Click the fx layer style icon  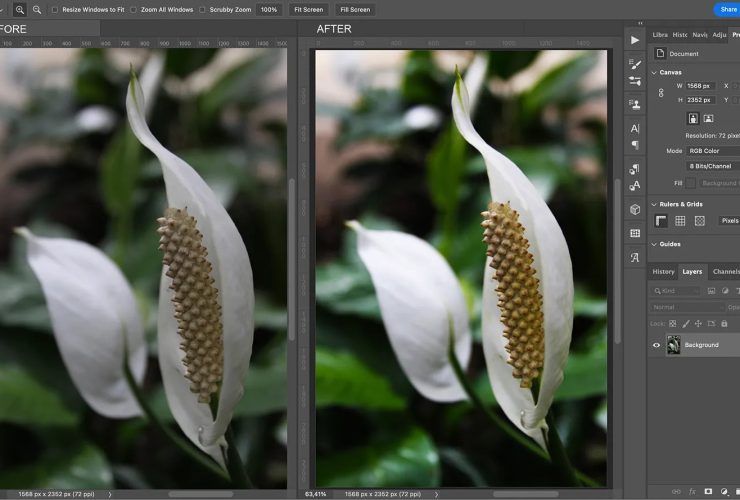point(692,492)
